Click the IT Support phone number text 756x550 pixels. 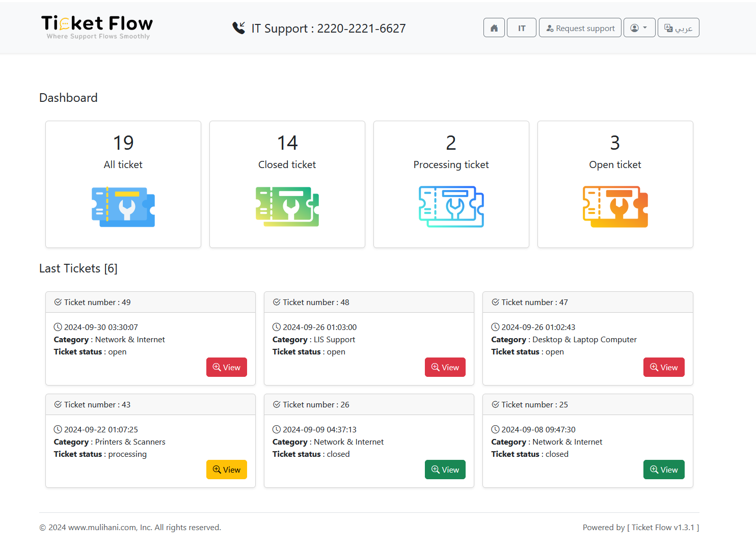point(329,29)
